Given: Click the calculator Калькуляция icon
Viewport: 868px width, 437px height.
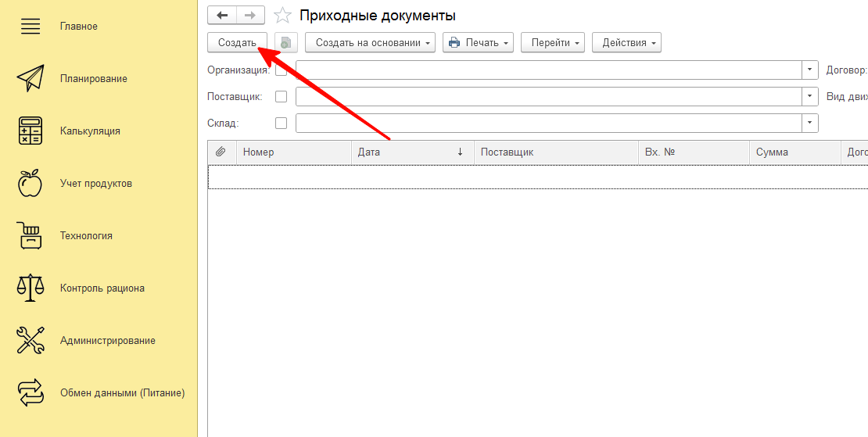Looking at the screenshot, I should [x=30, y=131].
